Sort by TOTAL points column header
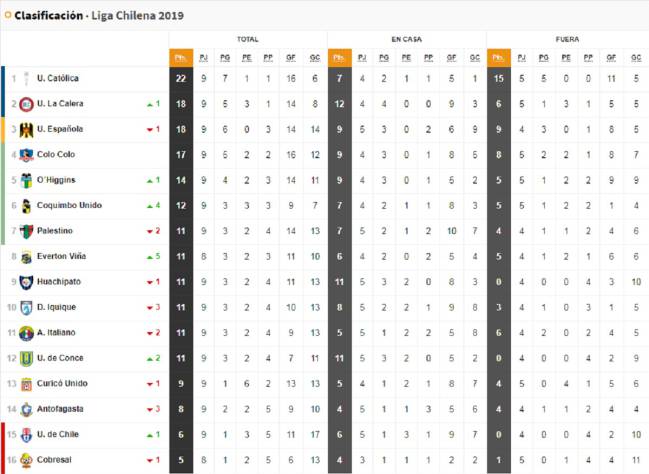 pos(181,58)
